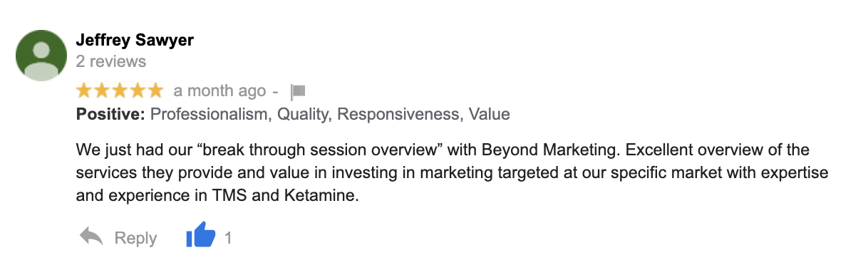The height and width of the screenshot is (275, 868).
Task: Like the review with thumbs-up icon
Action: 200,235
